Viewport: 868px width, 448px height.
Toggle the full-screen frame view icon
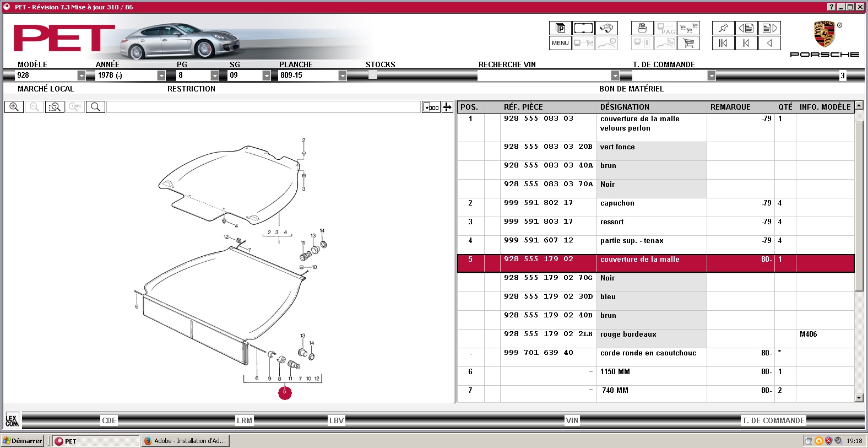583,28
